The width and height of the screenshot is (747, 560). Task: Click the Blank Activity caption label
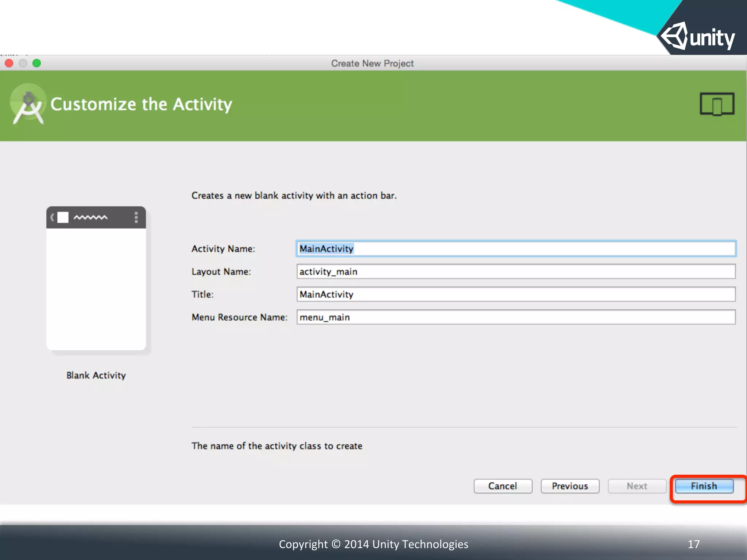click(96, 375)
